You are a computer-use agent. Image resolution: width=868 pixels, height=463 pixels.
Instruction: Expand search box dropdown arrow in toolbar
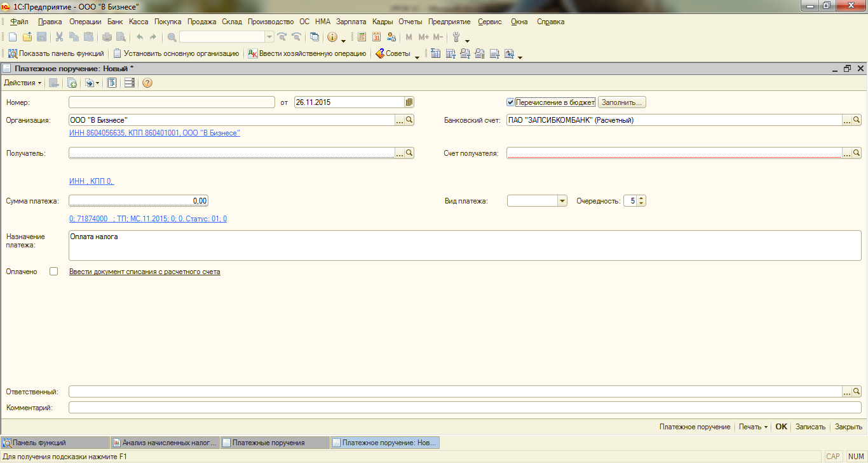[269, 37]
